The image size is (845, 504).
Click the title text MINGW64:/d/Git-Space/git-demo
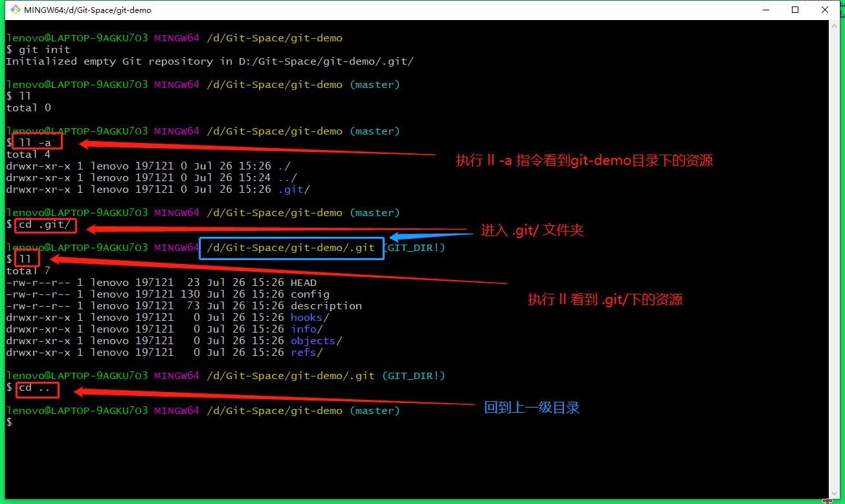coord(88,10)
